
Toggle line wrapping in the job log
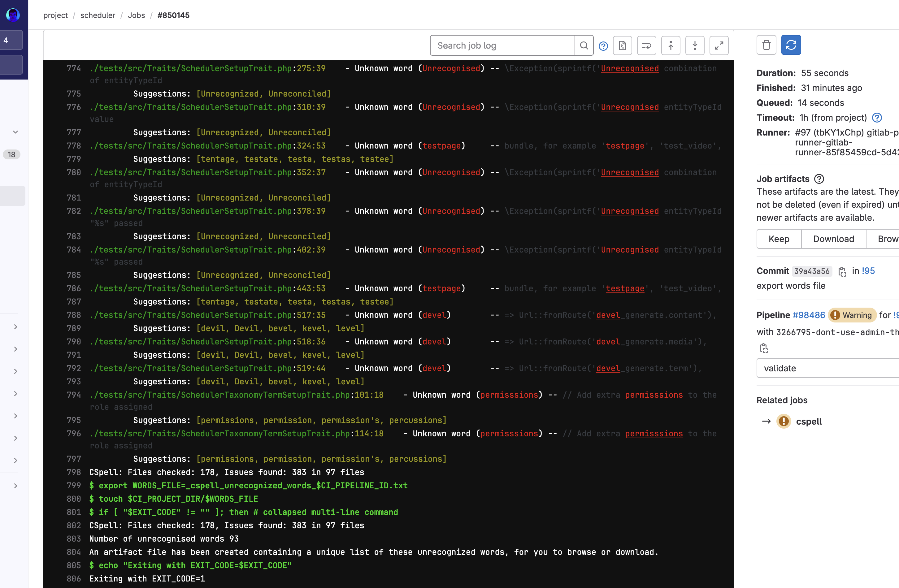click(646, 45)
